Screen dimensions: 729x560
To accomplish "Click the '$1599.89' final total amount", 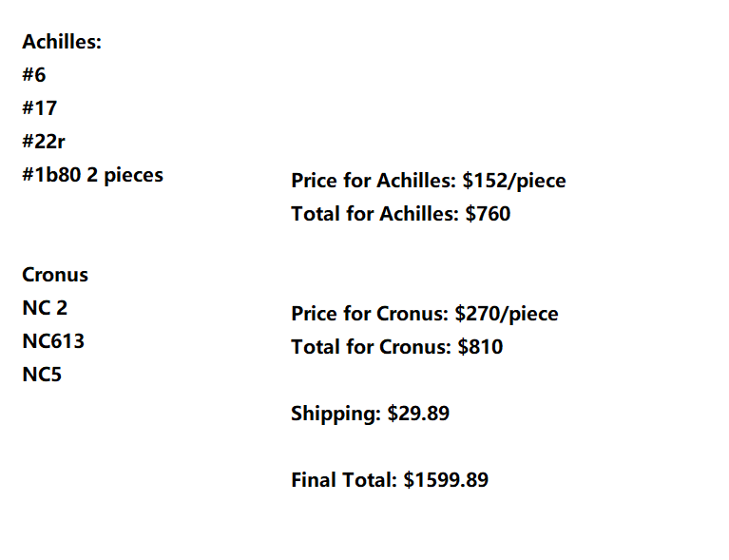I will [x=446, y=480].
